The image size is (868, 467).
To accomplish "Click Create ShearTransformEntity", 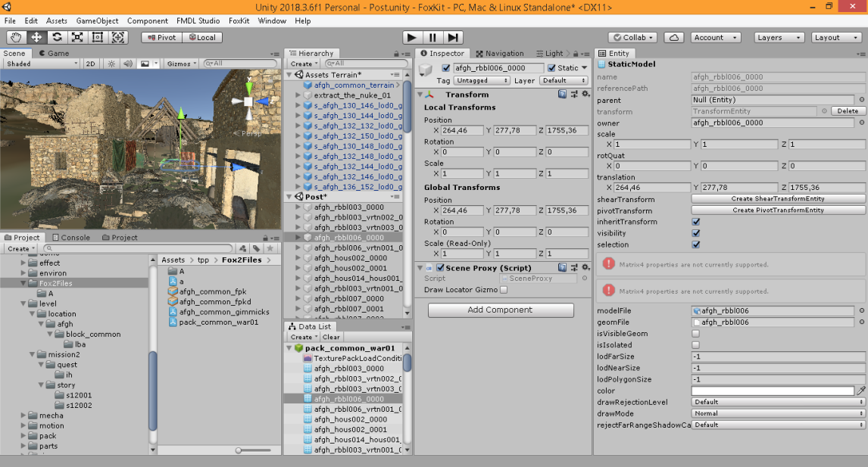I will [778, 198].
